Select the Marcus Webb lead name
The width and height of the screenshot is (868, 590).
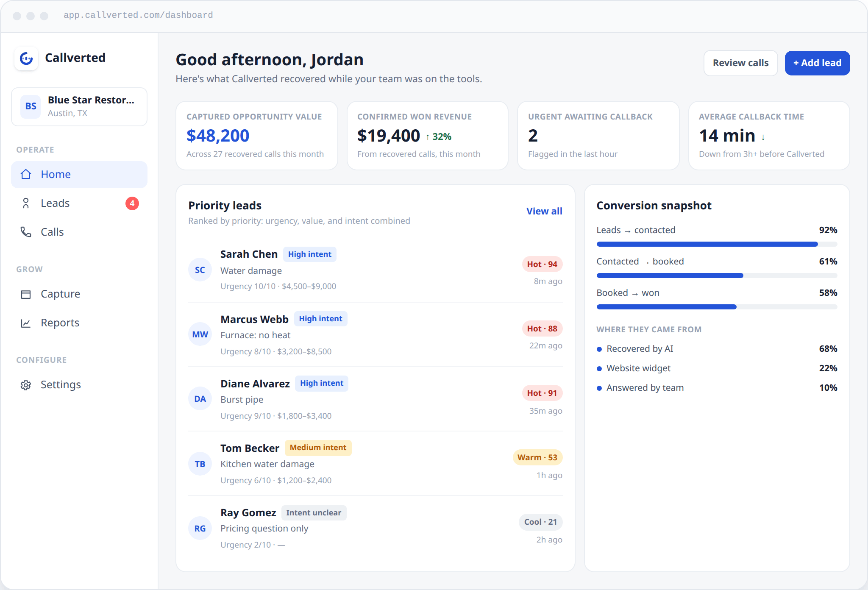coord(254,319)
